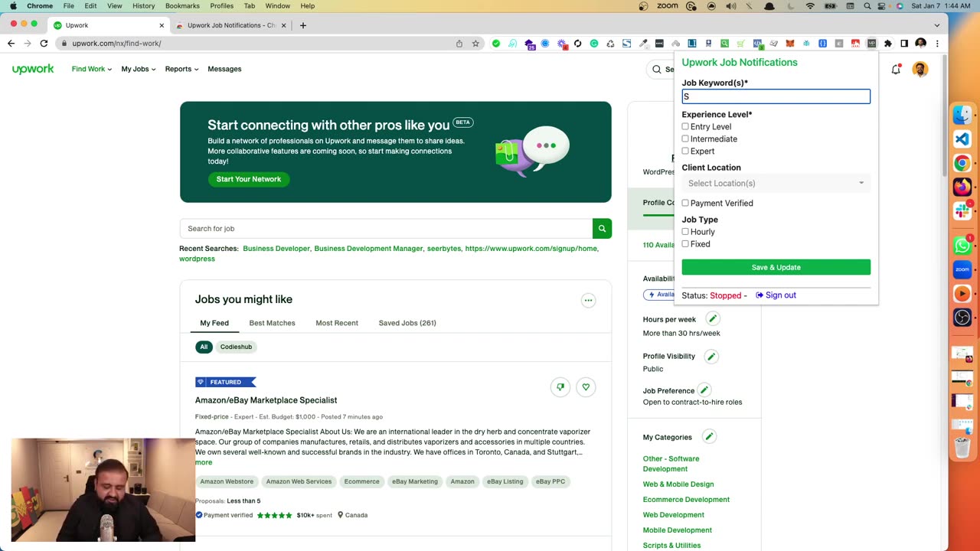
Task: Open Finder from the dock
Action: [962, 115]
